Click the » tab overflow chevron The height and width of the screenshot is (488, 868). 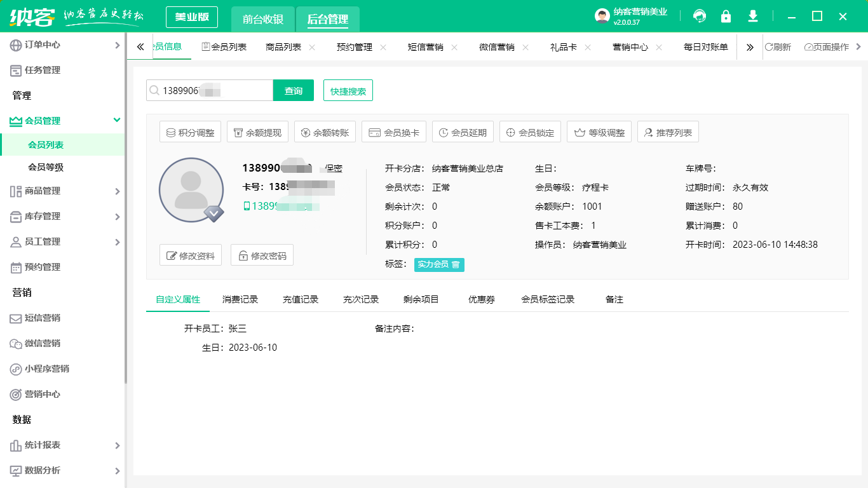(750, 46)
